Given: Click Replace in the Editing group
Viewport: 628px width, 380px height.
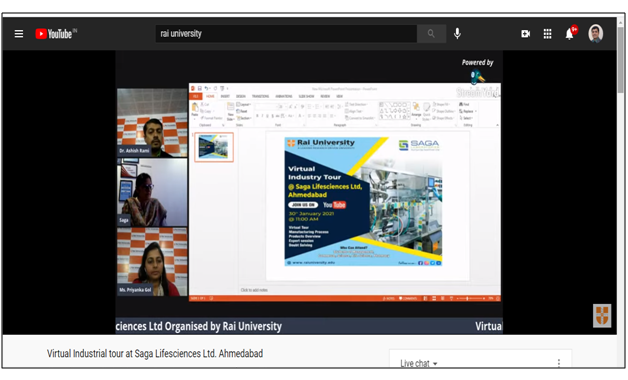Looking at the screenshot, I should pos(467,111).
